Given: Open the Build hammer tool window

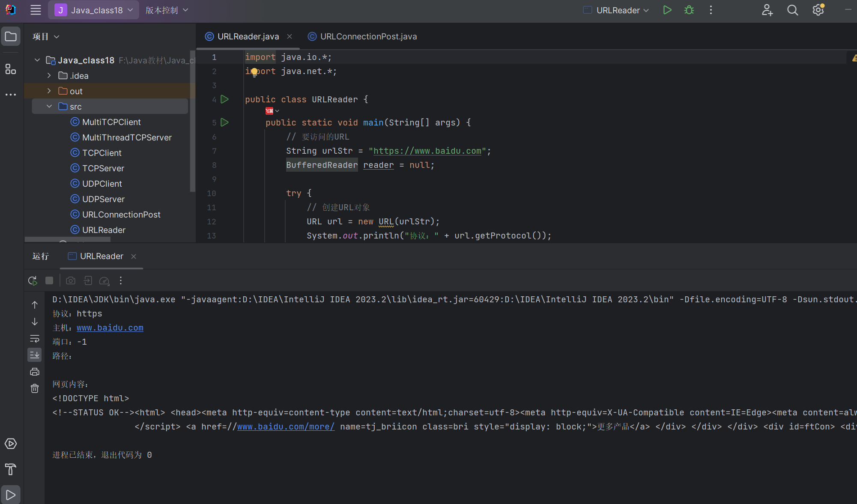Looking at the screenshot, I should tap(11, 469).
